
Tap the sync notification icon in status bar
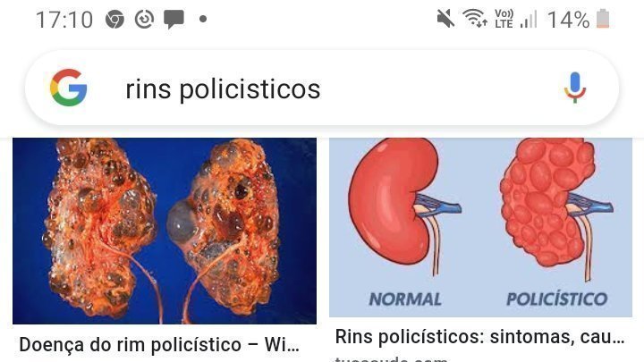point(144,20)
